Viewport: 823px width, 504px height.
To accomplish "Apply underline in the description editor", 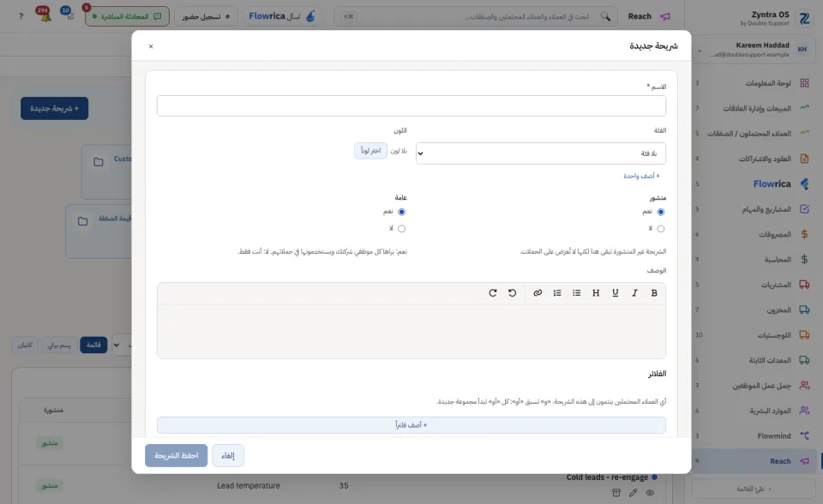I will point(616,293).
